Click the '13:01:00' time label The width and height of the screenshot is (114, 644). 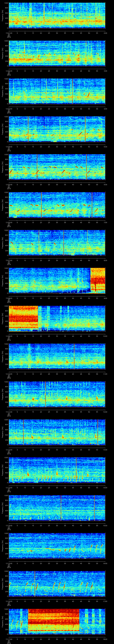click(x=9, y=33)
